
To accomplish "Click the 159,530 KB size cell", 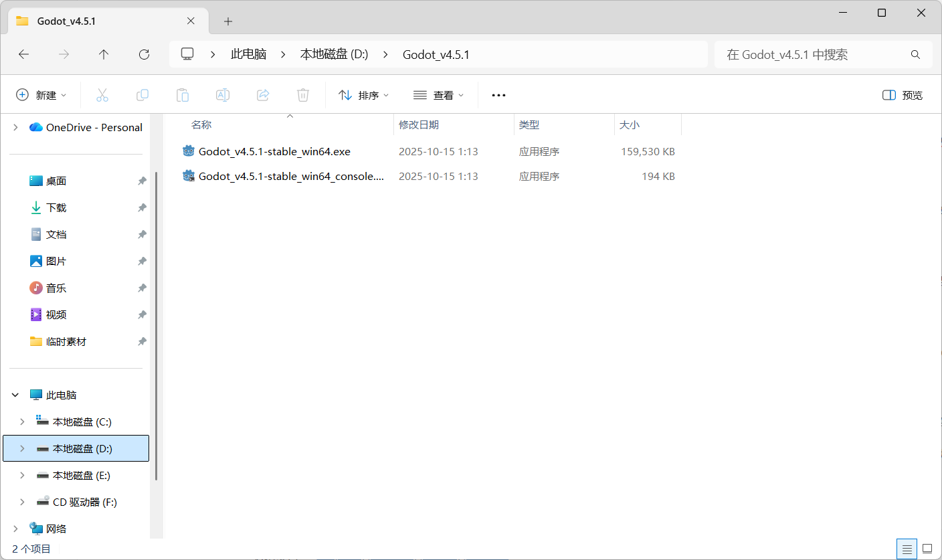I will [x=648, y=152].
